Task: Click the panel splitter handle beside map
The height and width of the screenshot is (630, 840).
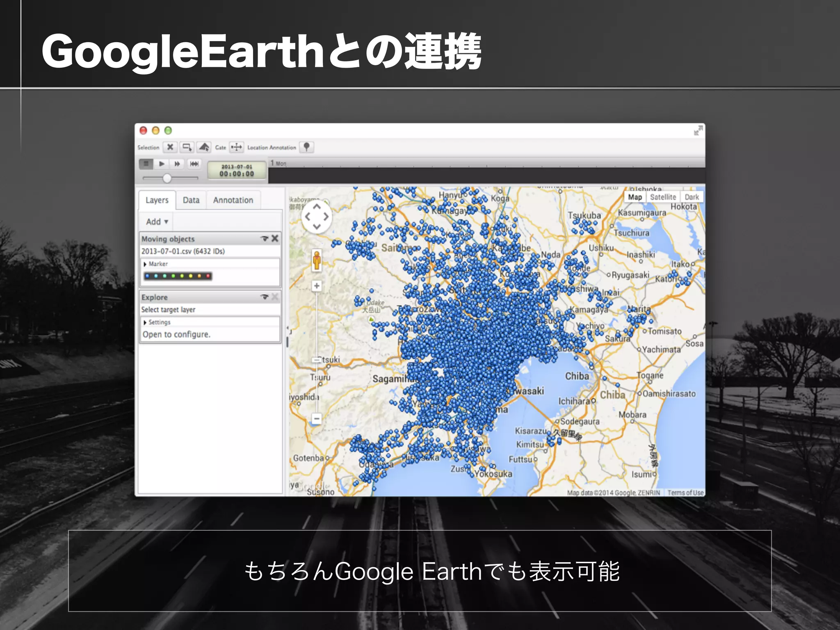Action: 287,341
